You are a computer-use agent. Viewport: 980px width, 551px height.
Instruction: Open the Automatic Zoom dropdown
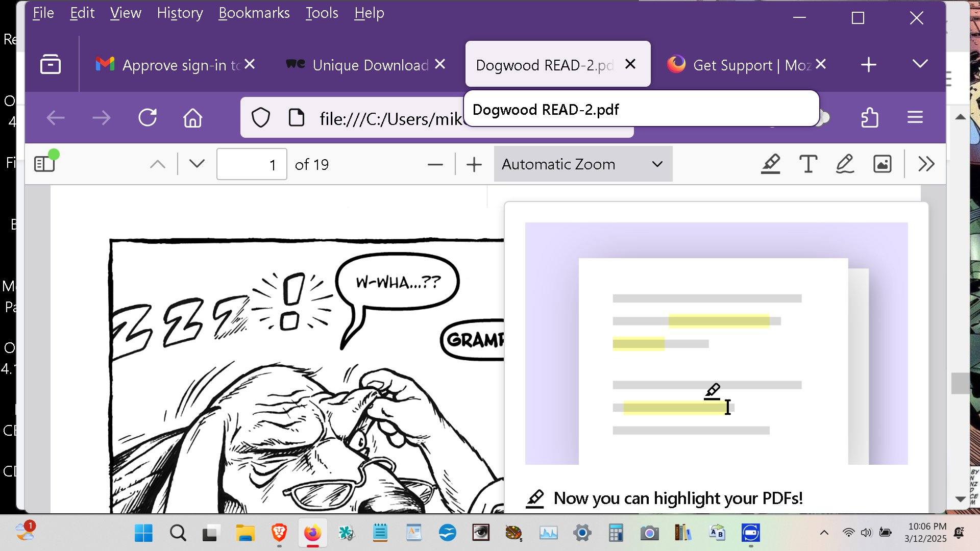(x=583, y=164)
